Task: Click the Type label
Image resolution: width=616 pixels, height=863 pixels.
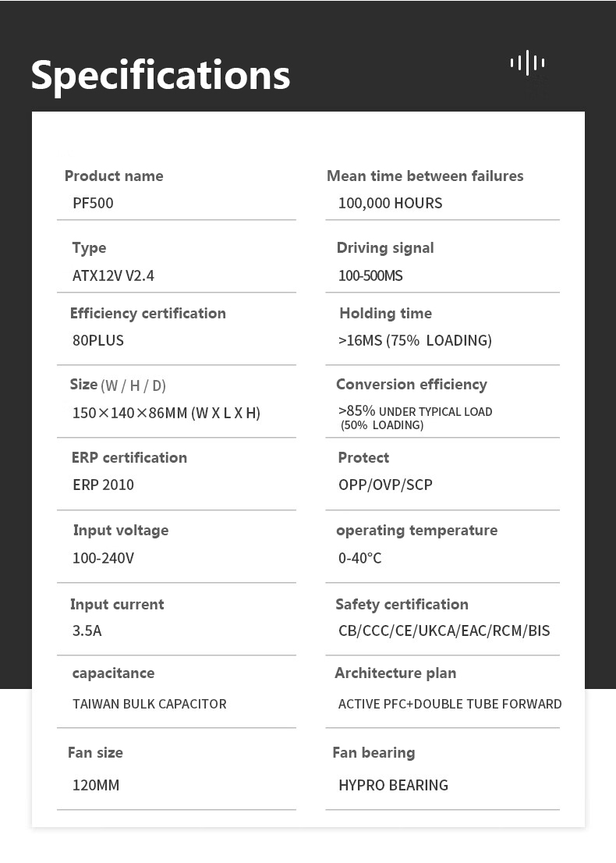Action: (x=89, y=247)
